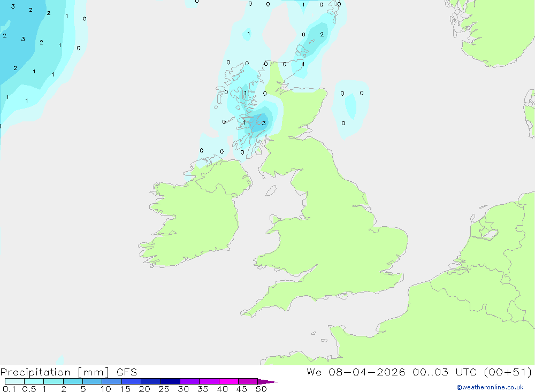Click the 'GFS' model label

[x=127, y=372]
